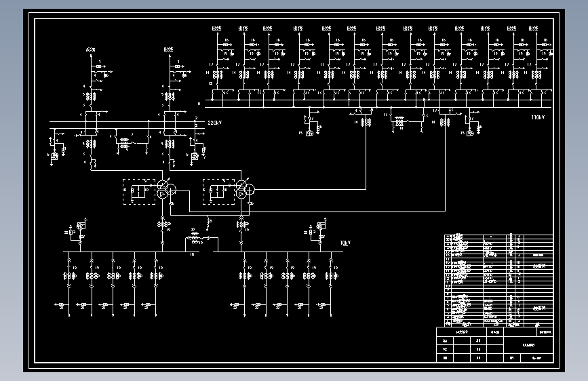Click the leftmost 110kV outgoing line label

pyautogui.click(x=217, y=28)
